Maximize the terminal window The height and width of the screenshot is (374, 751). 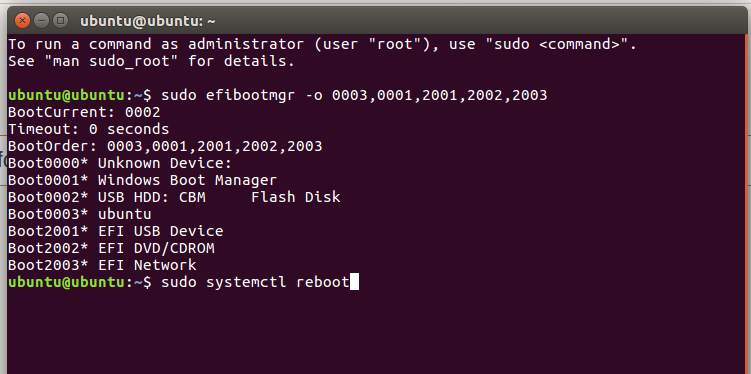[x=60, y=21]
